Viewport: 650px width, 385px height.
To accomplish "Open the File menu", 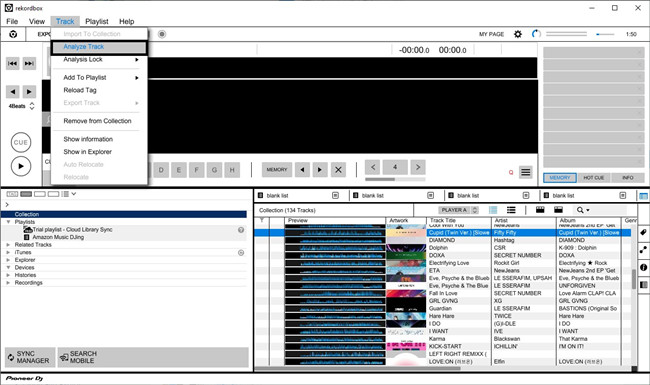I will [x=12, y=22].
